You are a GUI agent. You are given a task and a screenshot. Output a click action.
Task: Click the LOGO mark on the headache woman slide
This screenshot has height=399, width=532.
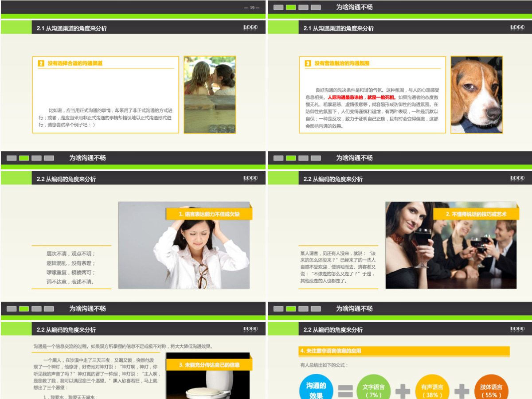coord(250,178)
